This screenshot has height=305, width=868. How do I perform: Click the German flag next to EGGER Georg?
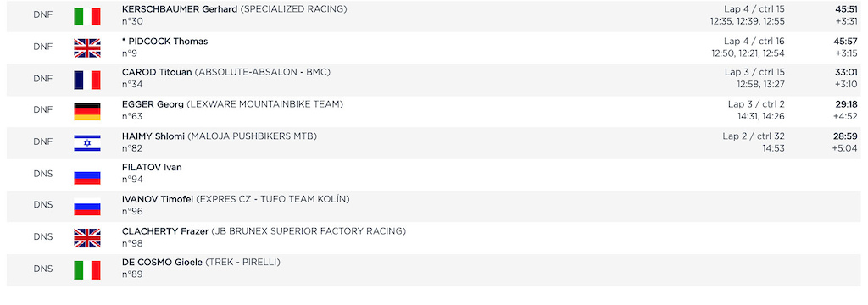click(87, 112)
